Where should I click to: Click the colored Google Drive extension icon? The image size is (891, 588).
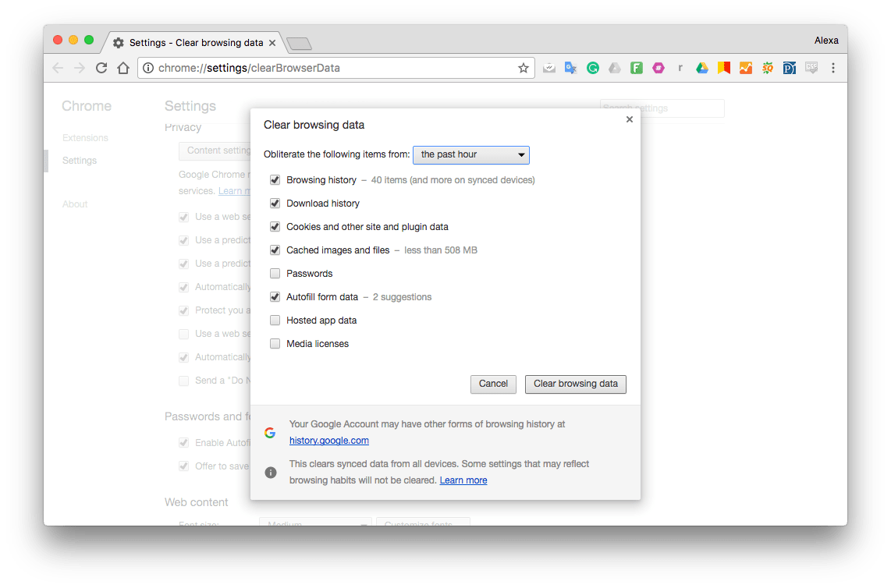(x=702, y=68)
